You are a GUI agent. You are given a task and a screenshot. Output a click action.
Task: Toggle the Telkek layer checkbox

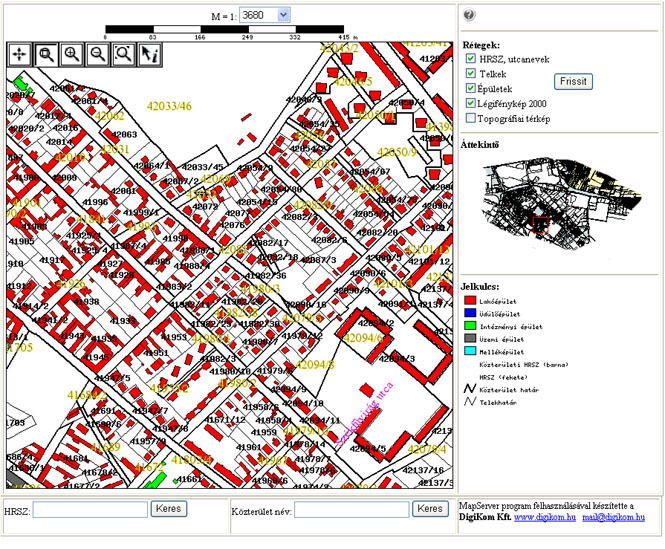(x=471, y=74)
